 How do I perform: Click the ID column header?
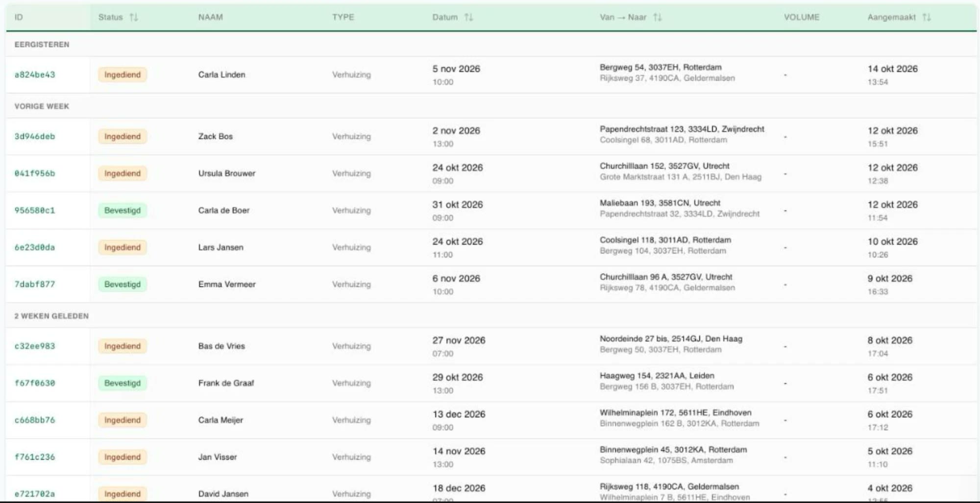[x=19, y=17]
